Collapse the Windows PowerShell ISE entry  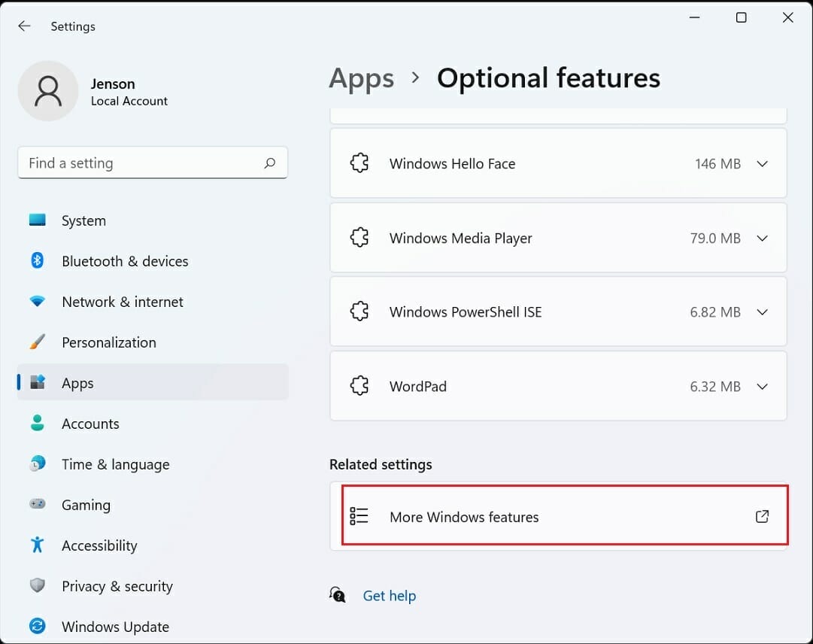point(762,311)
